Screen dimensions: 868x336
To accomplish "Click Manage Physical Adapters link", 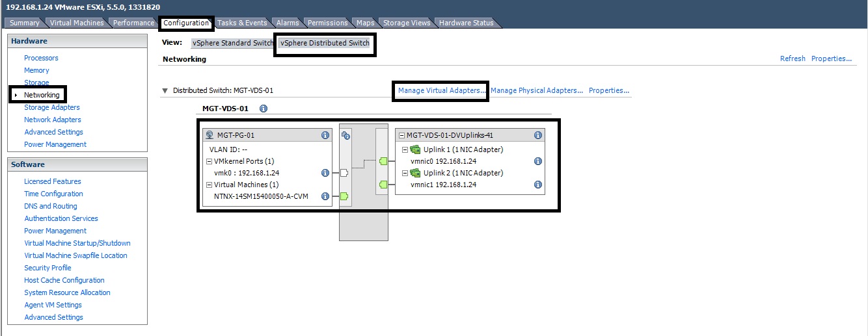I will pos(537,90).
